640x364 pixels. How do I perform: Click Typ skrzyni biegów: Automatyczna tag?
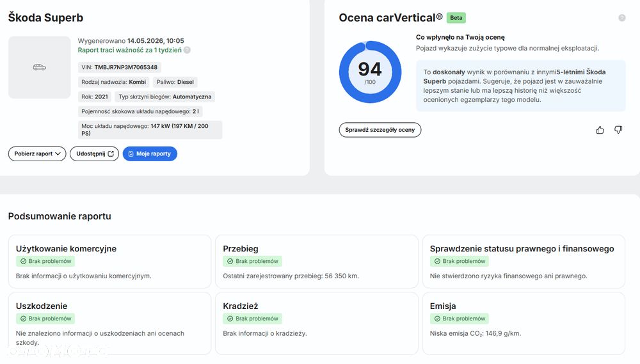(165, 97)
